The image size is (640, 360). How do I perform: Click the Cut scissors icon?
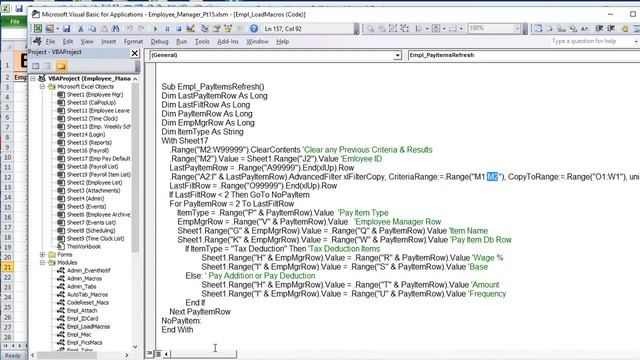click(81, 29)
